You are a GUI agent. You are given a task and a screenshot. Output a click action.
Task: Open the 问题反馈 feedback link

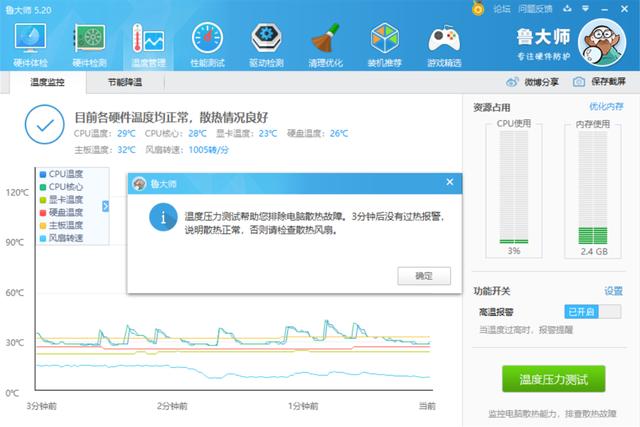[535, 9]
